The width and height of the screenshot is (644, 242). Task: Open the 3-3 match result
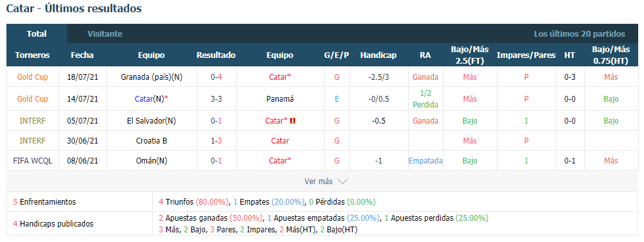click(216, 99)
